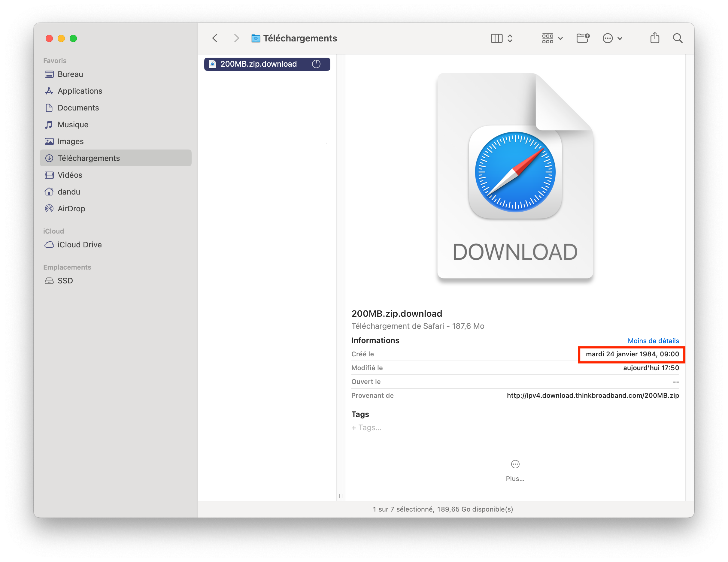Image resolution: width=728 pixels, height=562 pixels.
Task: Click the Share icon in toolbar
Action: point(655,38)
